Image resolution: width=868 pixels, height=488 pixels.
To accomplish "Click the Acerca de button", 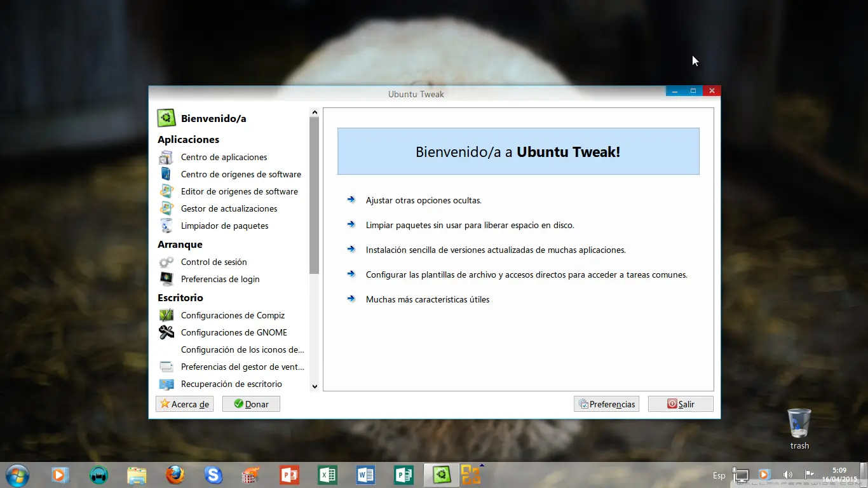I will (184, 404).
